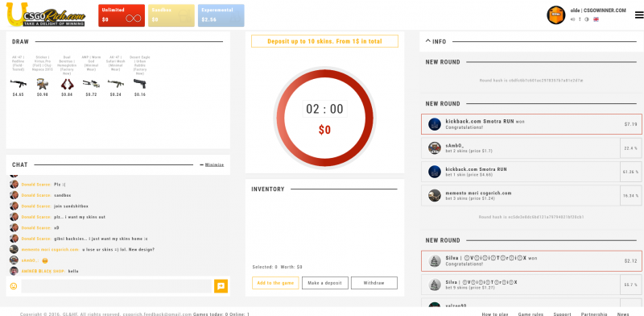Mute site sounds with speaker icon
Screen dimensions: 644x316
coord(572,19)
